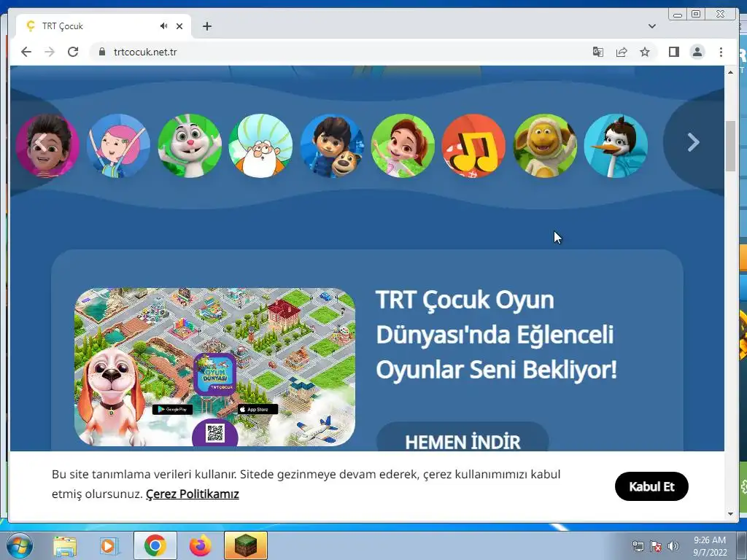747x560 pixels.
Task: Show previous characters in carousel
Action: (x=42, y=142)
